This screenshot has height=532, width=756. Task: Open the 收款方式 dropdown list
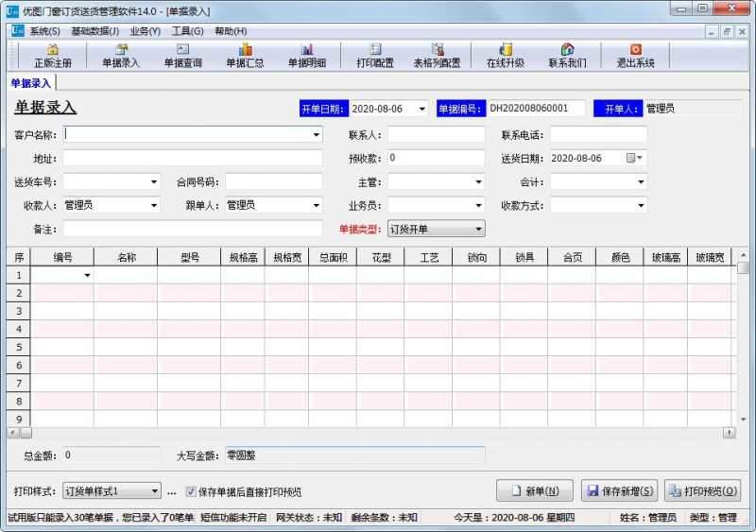pos(641,205)
